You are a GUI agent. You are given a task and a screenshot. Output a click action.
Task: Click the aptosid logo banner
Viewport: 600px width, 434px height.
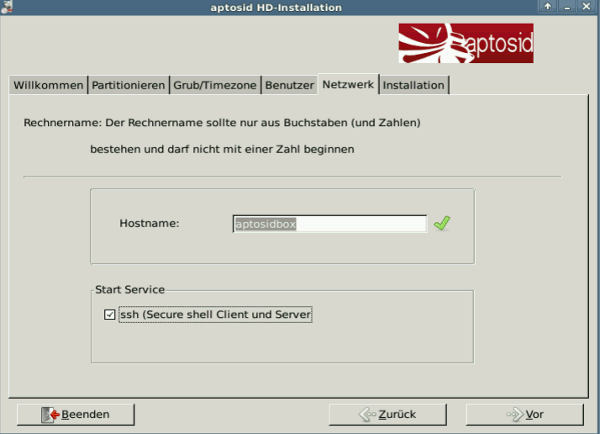(466, 43)
